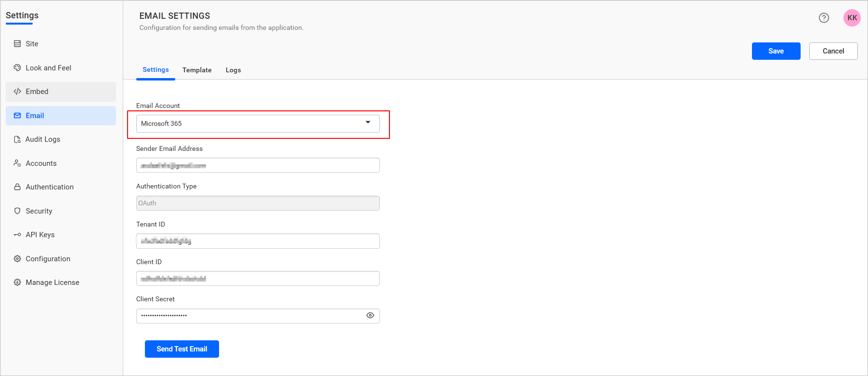Click the Audit Logs document icon
This screenshot has width=868, height=376.
[17, 139]
